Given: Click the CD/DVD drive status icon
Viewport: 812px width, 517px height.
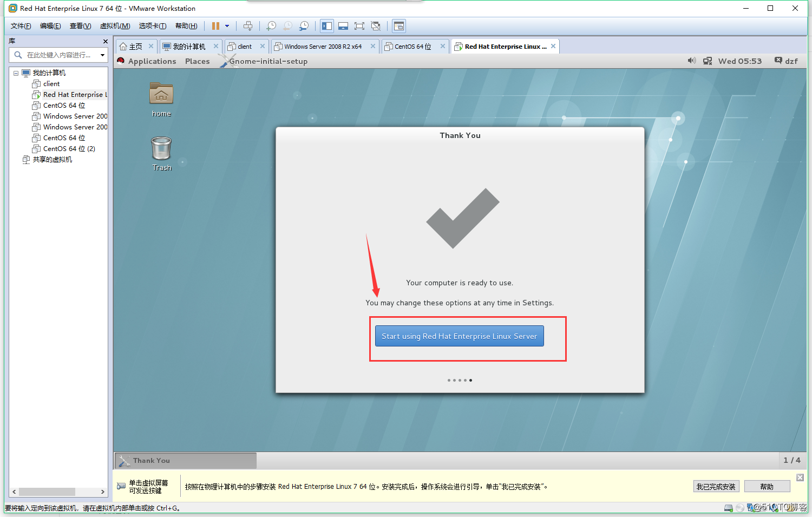Looking at the screenshot, I should [740, 508].
